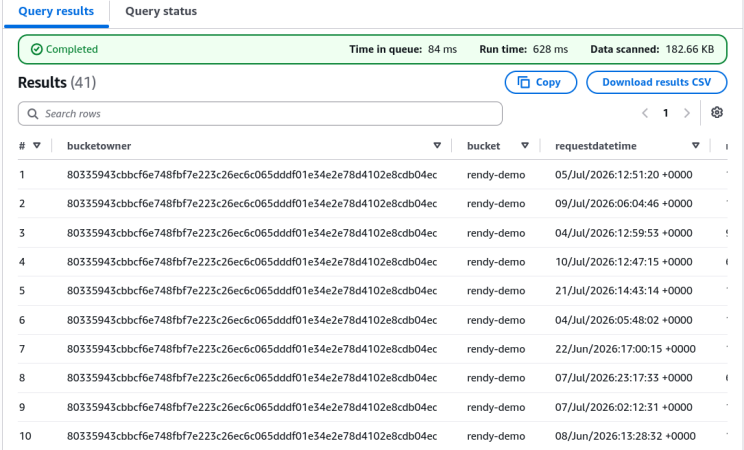Click the bucketowner value in row 1

[x=252, y=175]
